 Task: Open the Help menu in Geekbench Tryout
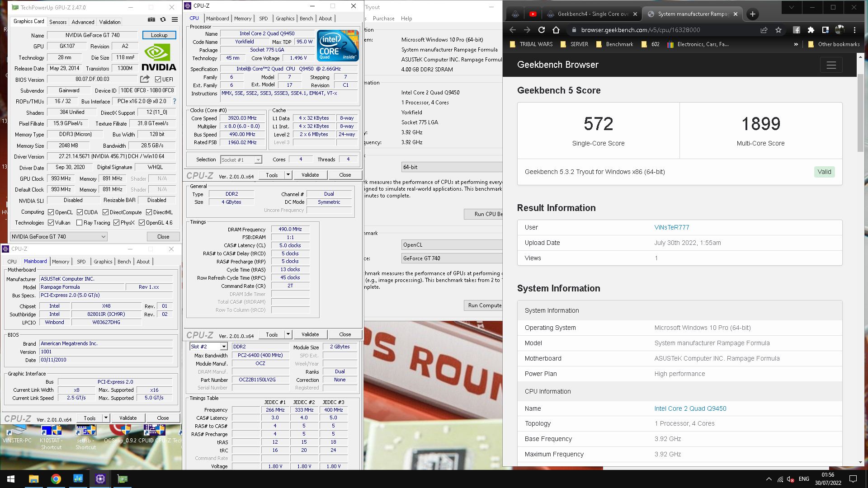click(x=406, y=19)
